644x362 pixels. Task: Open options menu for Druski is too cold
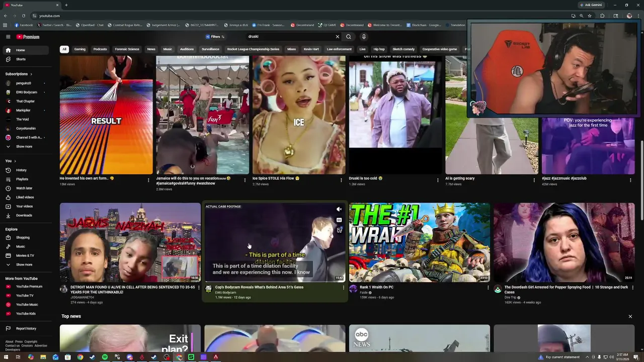point(438,180)
